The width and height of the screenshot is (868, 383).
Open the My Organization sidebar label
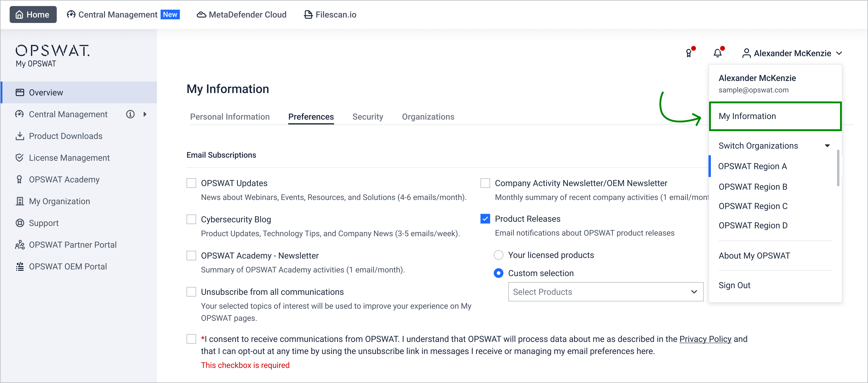click(59, 201)
